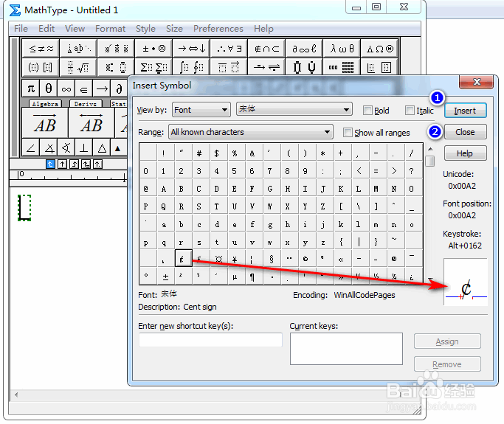The width and height of the screenshot is (504, 424).
Task: Insert theta symbol from toolbar
Action: (x=49, y=88)
